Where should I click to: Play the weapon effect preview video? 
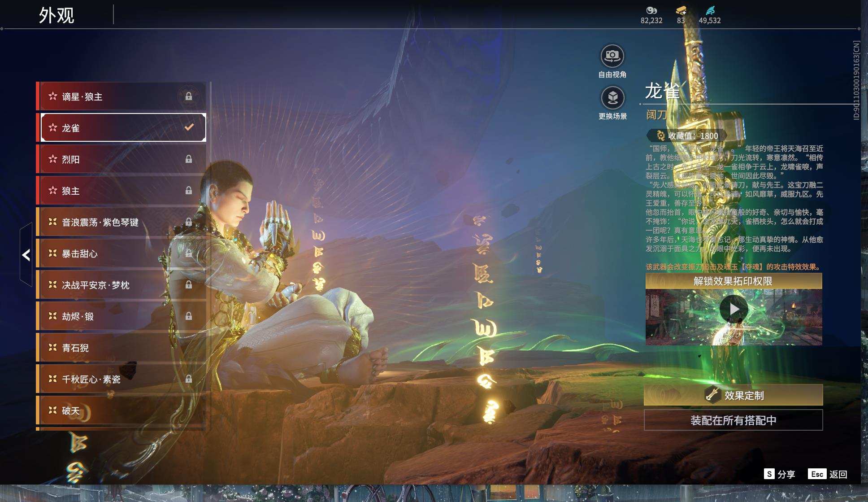click(733, 309)
